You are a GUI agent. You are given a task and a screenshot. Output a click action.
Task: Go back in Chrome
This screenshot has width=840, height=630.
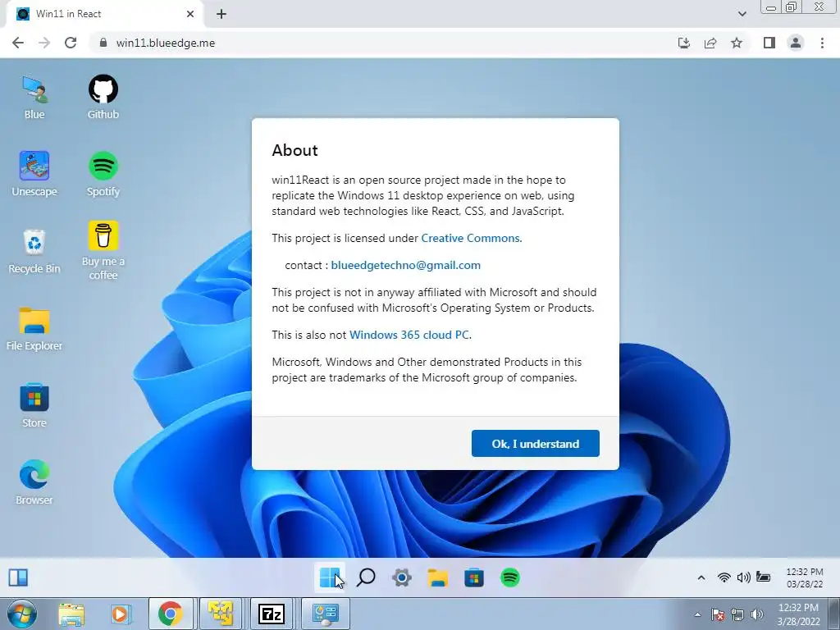pyautogui.click(x=18, y=43)
